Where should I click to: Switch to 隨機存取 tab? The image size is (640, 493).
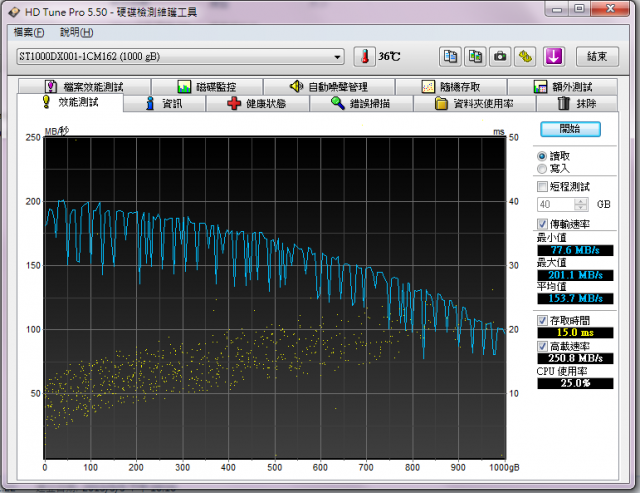(451, 87)
